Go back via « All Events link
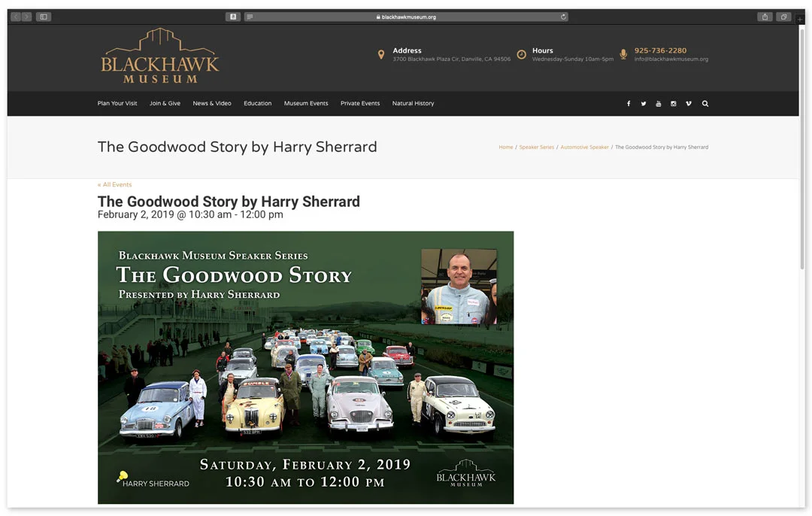This screenshot has width=812, height=516. pyautogui.click(x=115, y=185)
